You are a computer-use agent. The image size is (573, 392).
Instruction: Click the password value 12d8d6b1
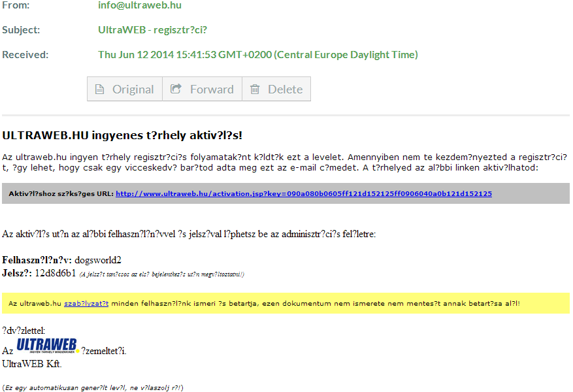[x=55, y=273]
